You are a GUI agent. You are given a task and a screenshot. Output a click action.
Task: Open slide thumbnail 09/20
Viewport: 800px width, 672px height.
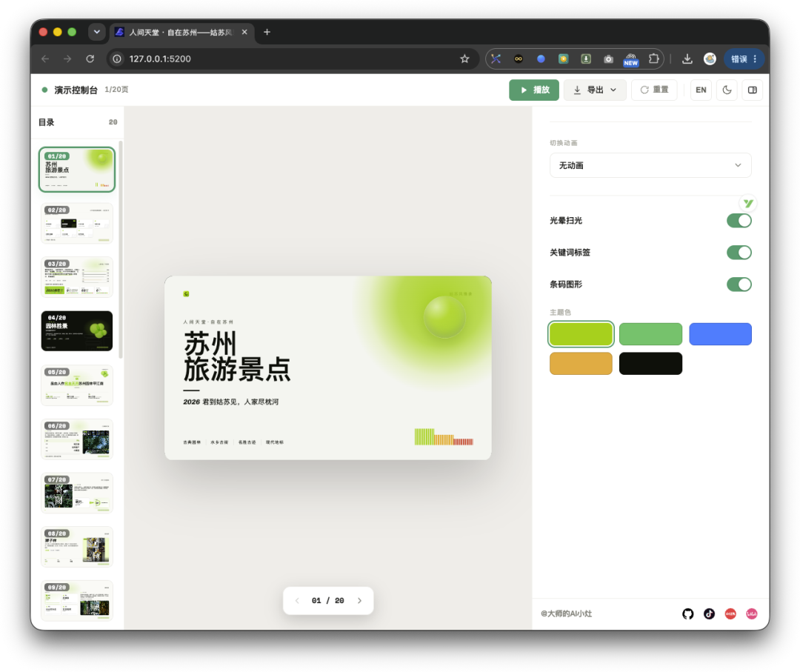(77, 601)
